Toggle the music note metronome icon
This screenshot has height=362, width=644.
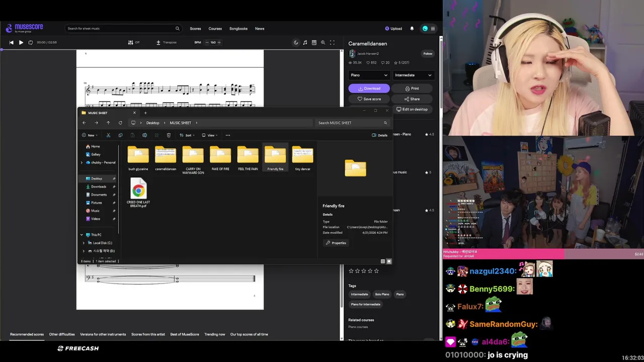[305, 42]
